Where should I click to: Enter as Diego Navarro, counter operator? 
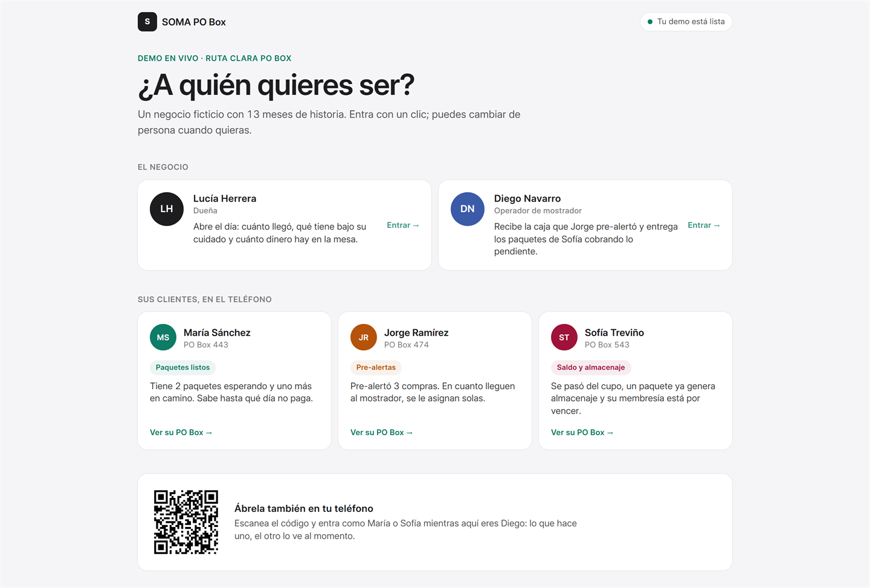(704, 225)
